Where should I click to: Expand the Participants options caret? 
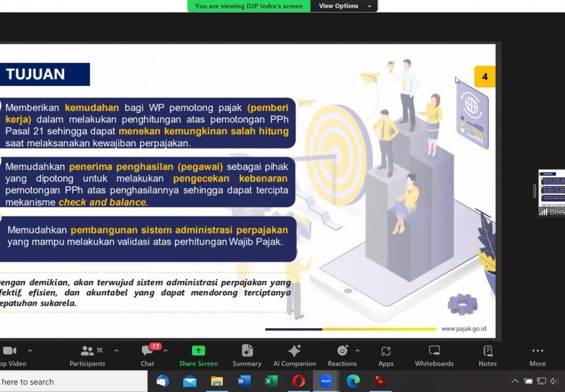(x=116, y=351)
